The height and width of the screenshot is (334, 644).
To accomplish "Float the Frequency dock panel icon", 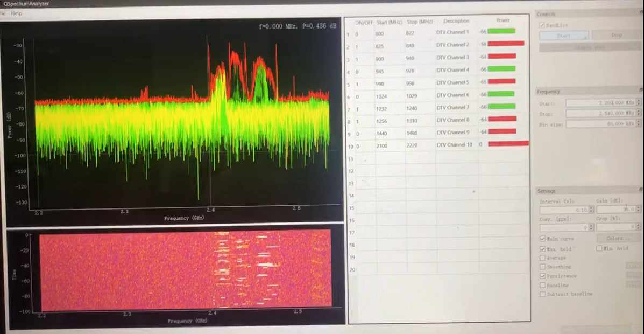I will [640, 91].
